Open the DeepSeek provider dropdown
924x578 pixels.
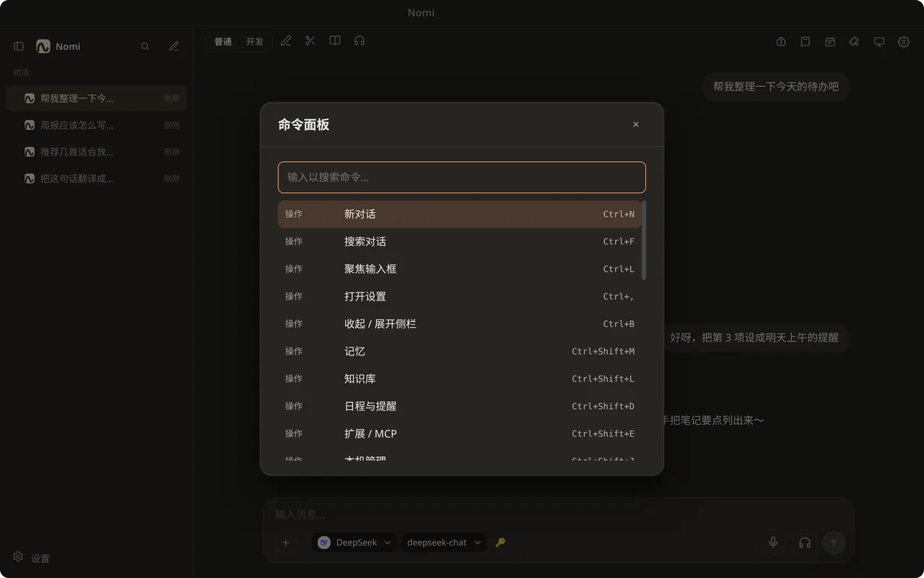(354, 543)
